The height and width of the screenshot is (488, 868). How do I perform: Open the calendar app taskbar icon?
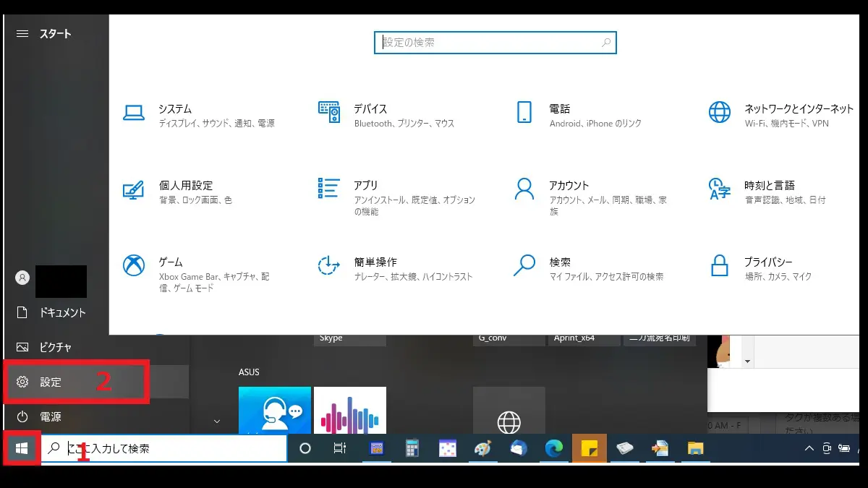point(448,449)
